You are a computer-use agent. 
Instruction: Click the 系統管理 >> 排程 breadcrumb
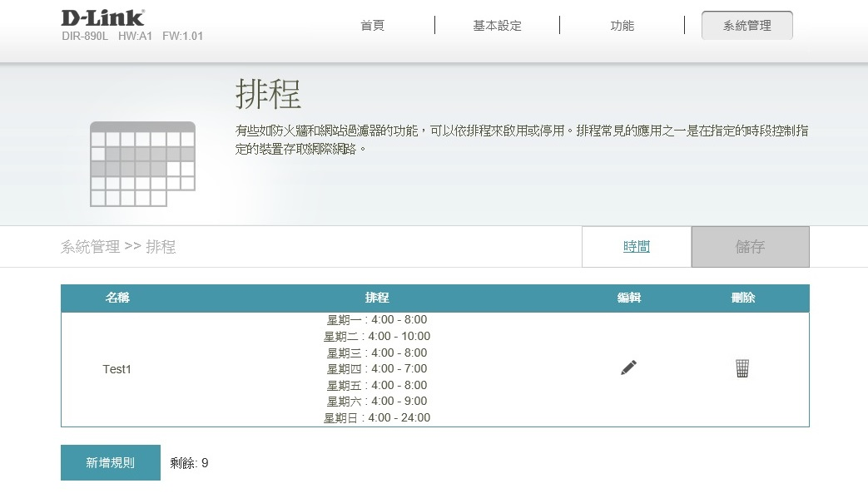(118, 247)
